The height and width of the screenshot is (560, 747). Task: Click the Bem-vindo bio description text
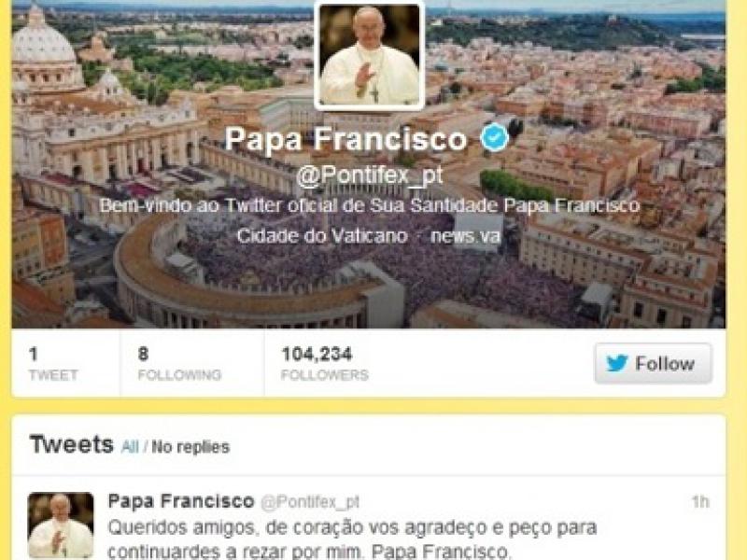coord(369,205)
